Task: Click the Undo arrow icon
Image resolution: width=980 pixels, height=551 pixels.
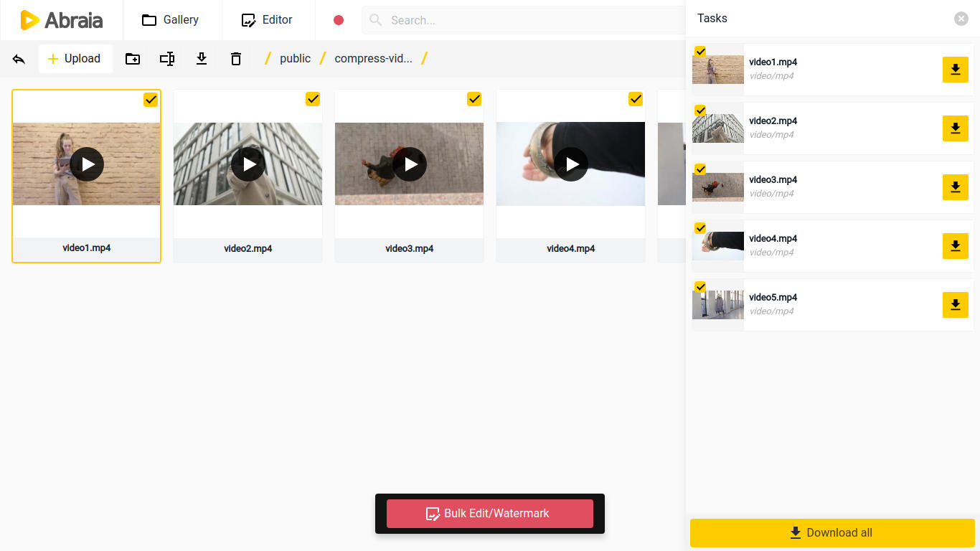Action: tap(19, 59)
